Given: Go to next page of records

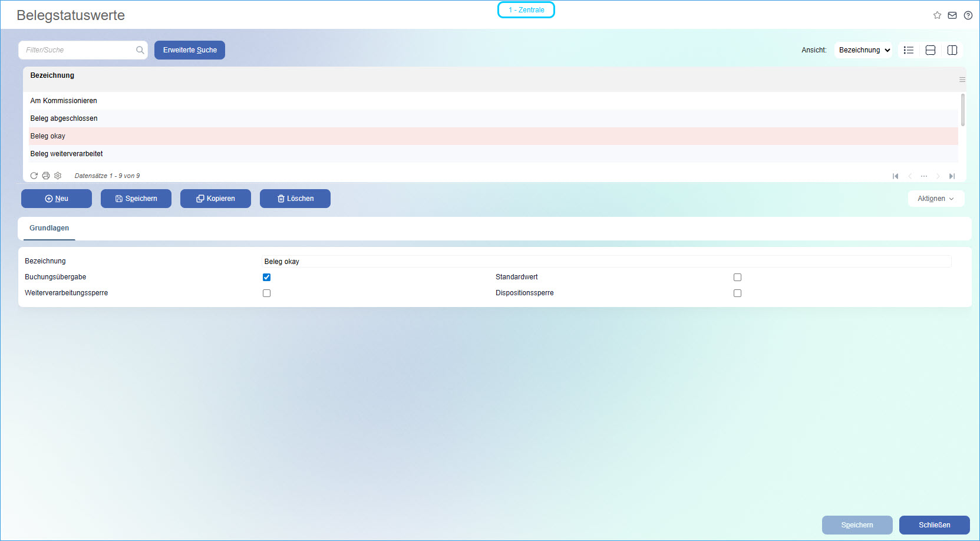Looking at the screenshot, I should click(938, 176).
